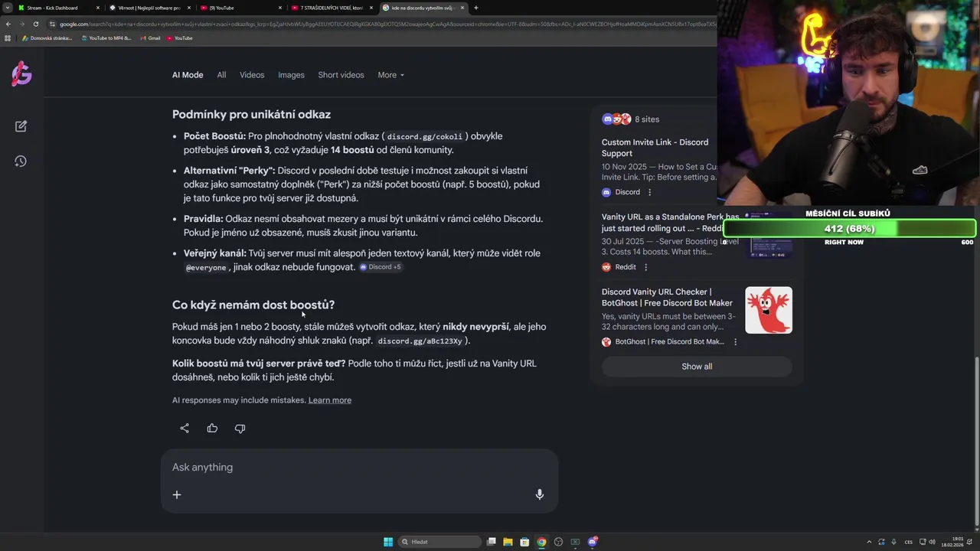
Task: Open the Windows Start menu
Action: click(x=388, y=542)
